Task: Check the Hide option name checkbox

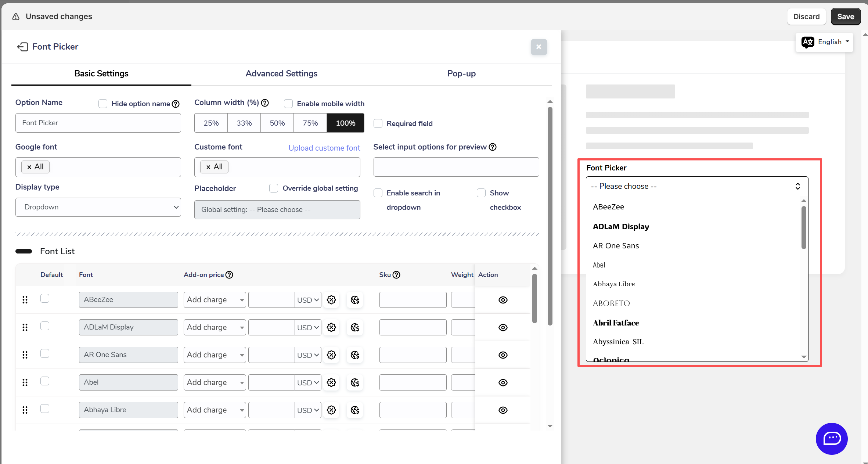Action: 103,104
